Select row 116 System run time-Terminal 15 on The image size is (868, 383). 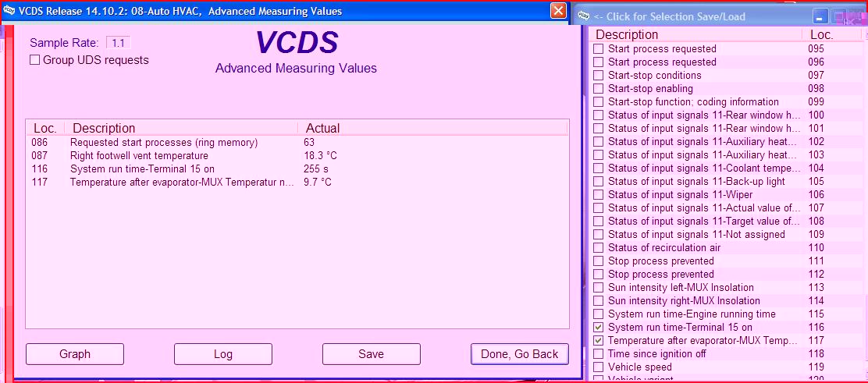pyautogui.click(x=297, y=168)
